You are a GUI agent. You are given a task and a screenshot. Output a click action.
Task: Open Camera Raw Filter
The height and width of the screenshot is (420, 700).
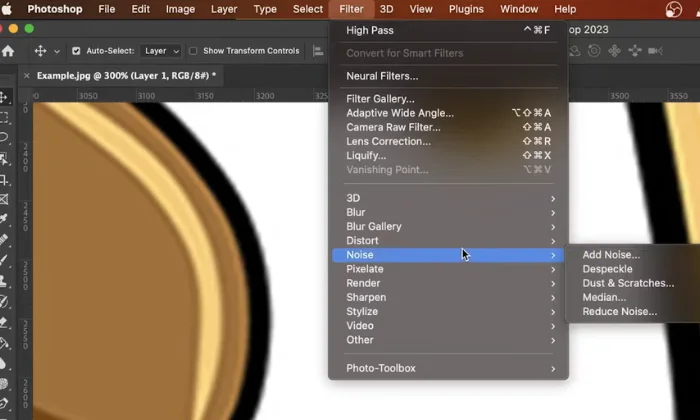pos(449,128)
